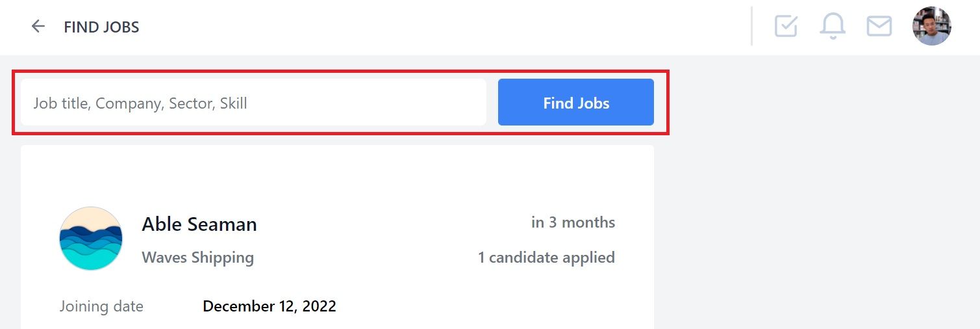Open notifications via the bell icon
The height and width of the screenshot is (329, 980).
click(x=833, y=26)
